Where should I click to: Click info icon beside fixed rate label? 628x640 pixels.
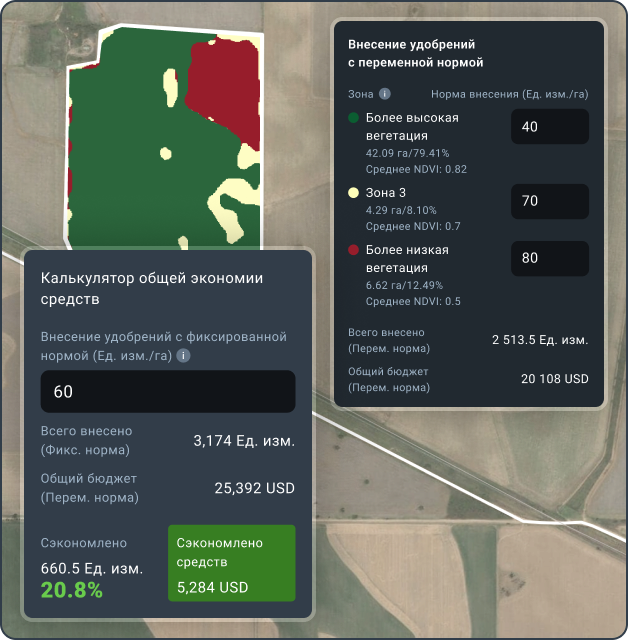(x=183, y=356)
